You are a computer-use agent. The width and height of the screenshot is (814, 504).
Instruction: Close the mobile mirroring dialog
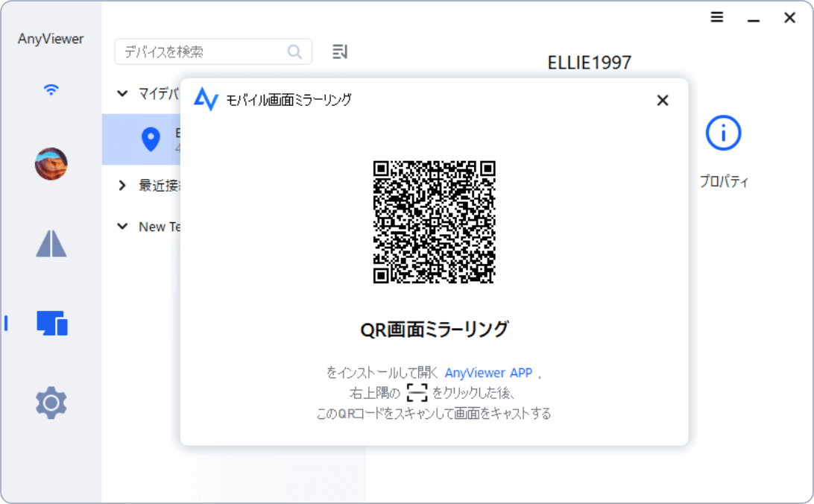click(x=663, y=100)
